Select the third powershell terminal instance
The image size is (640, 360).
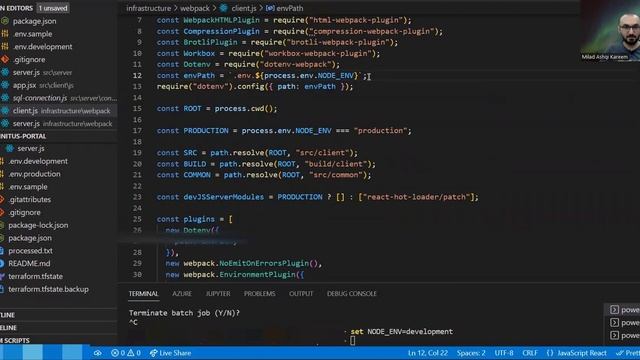coord(624,336)
